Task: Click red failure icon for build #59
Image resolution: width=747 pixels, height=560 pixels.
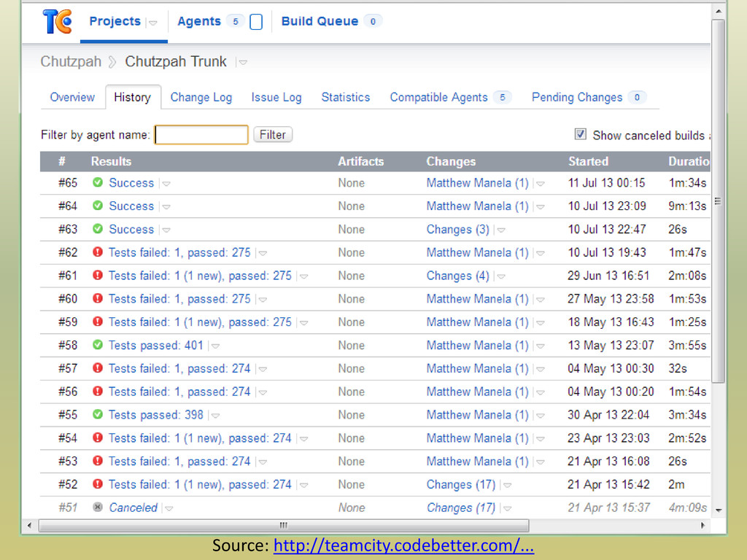Action: (98, 322)
